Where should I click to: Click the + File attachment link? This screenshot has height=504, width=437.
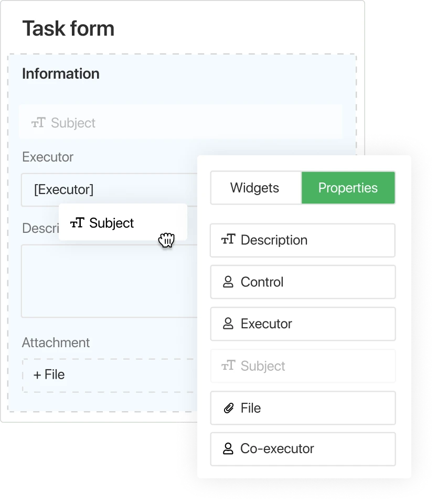coord(48,374)
